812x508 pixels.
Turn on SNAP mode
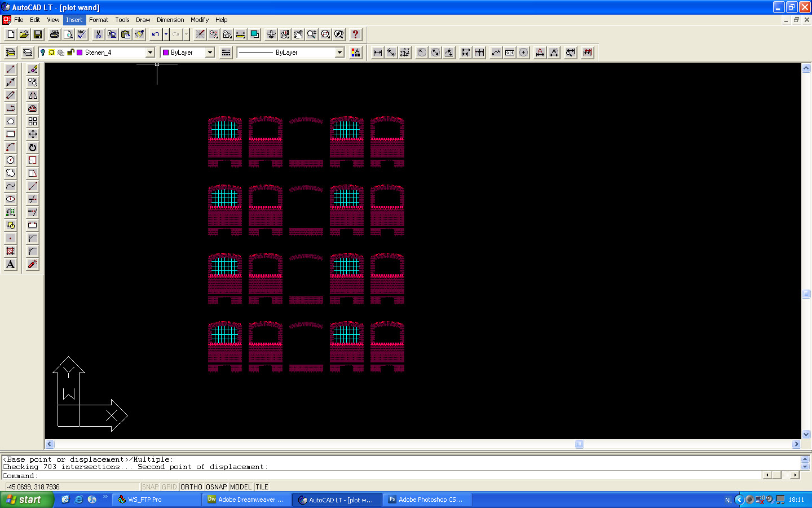pyautogui.click(x=150, y=487)
